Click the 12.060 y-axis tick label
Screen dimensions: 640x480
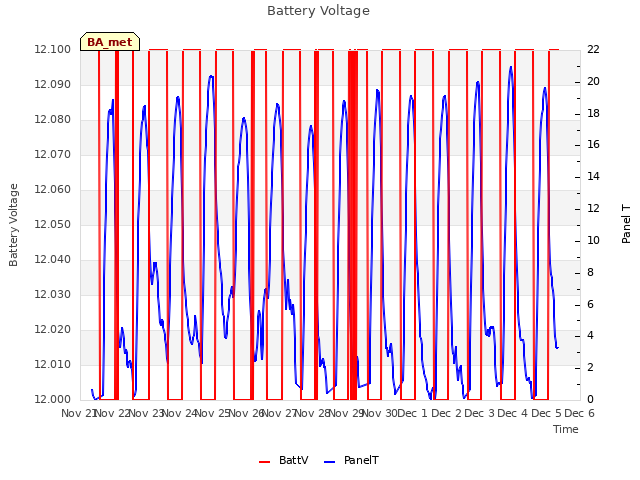click(x=52, y=189)
